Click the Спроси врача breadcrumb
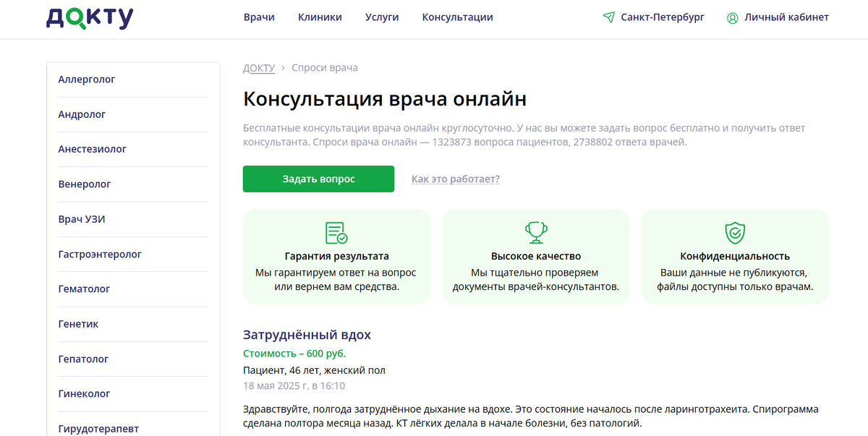This screenshot has width=868, height=436. (325, 68)
